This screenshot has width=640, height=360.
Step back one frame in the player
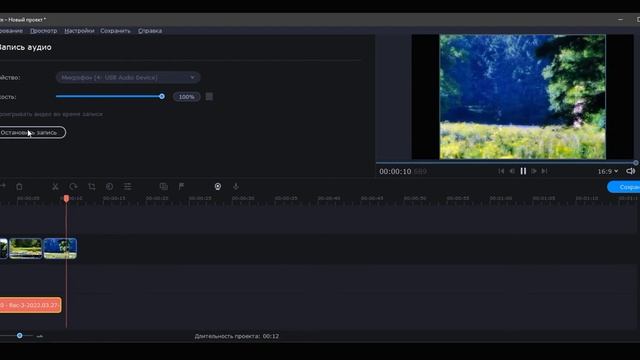(512, 171)
